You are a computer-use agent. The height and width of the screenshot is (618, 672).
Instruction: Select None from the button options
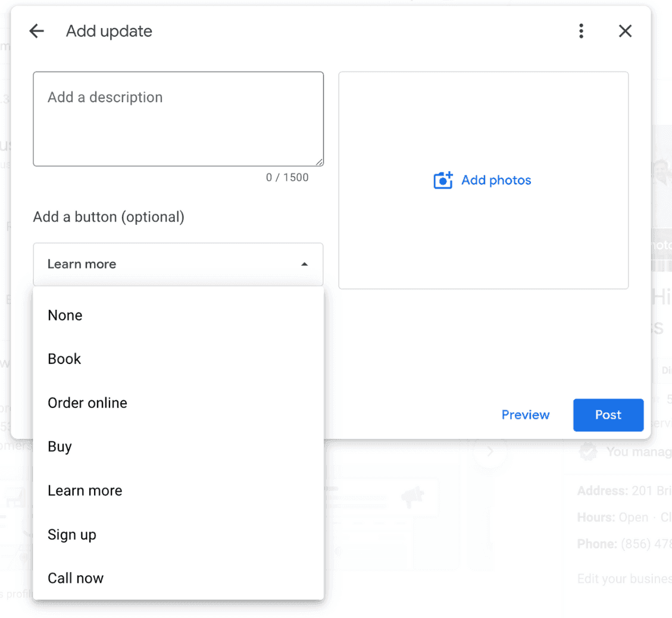tap(179, 315)
